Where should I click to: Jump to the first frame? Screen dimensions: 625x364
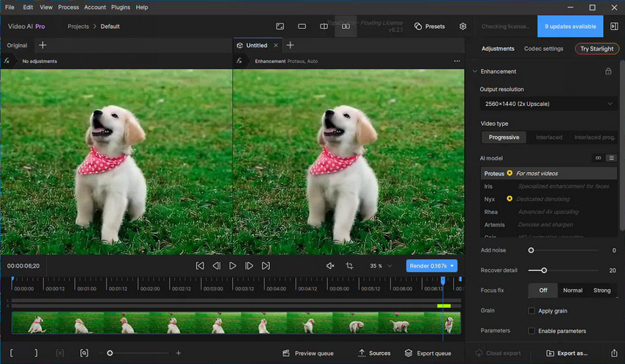point(200,266)
